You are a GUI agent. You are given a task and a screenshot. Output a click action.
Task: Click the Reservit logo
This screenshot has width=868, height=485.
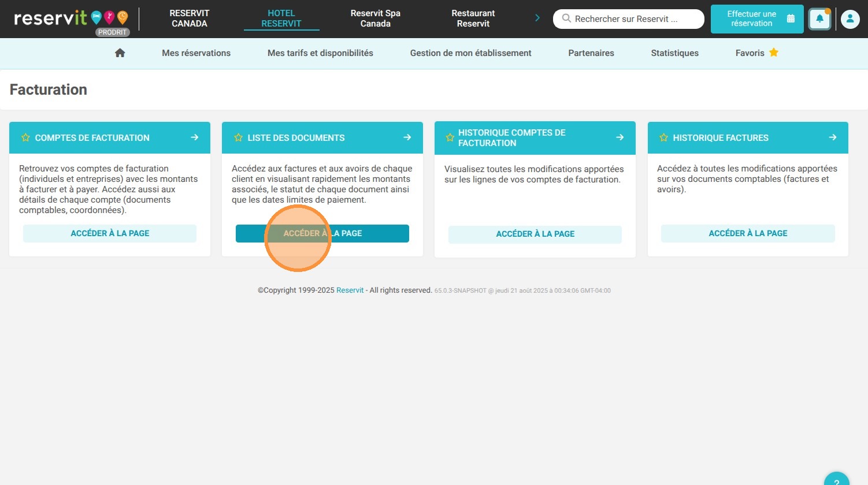(x=71, y=18)
